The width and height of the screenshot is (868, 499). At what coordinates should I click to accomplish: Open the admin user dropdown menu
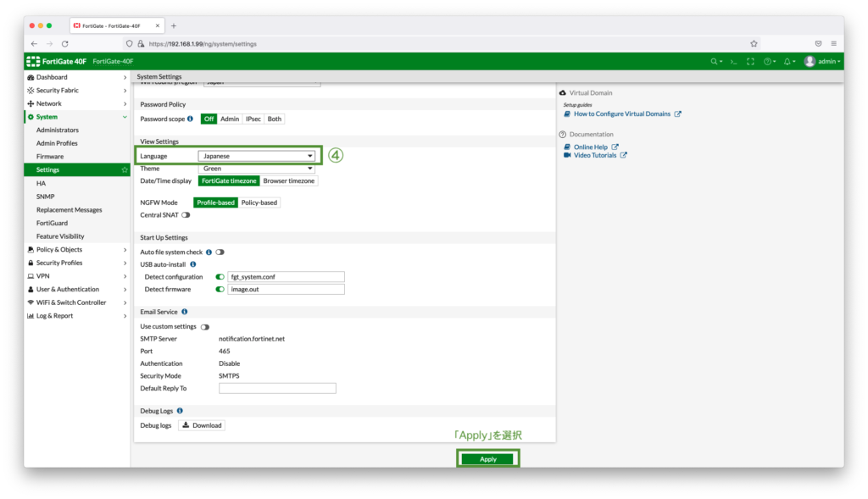pos(822,61)
